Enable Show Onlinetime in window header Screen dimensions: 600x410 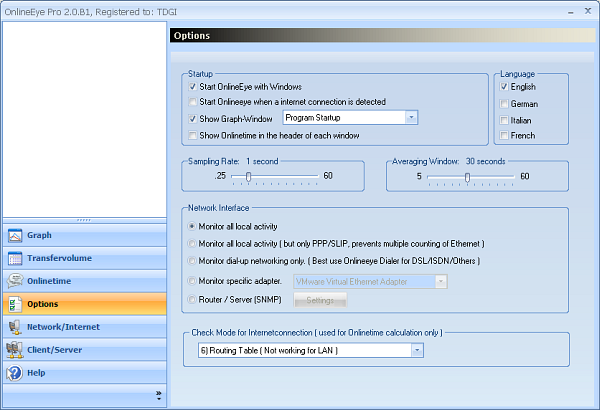point(192,136)
